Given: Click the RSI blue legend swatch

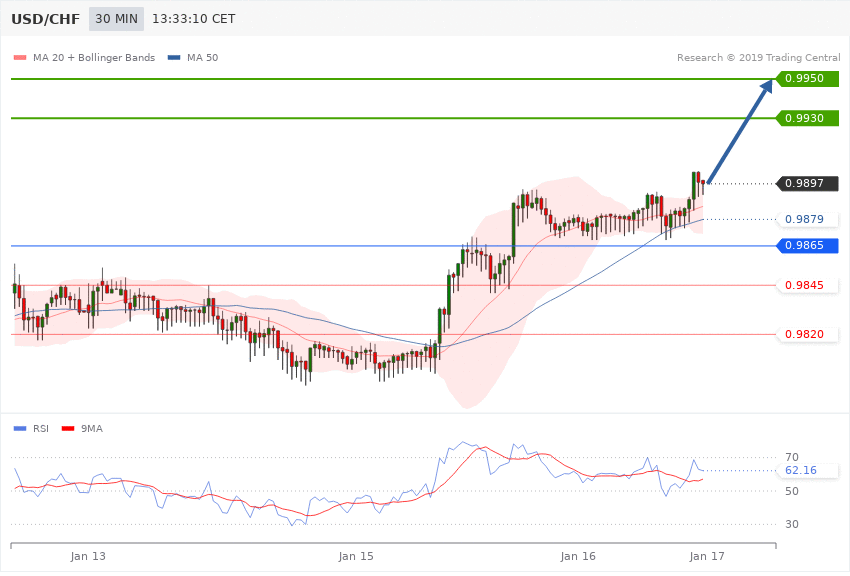Looking at the screenshot, I should tap(20, 429).
